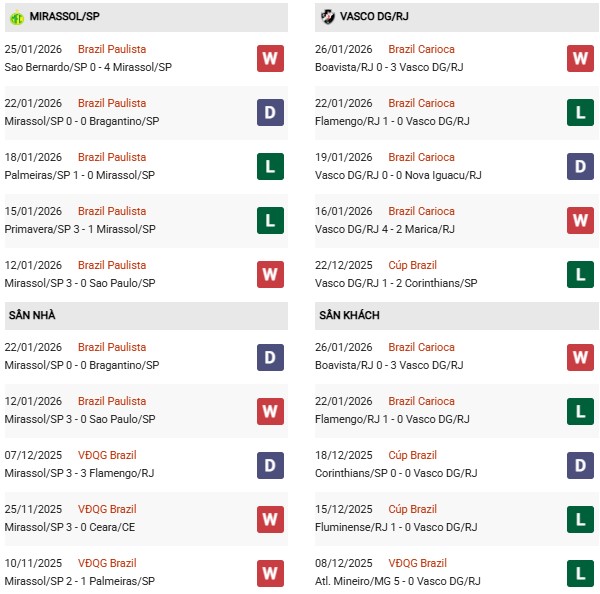Viewport: 600px width, 594px height.
Task: Click the D badge for Vasco vs Nova Iguacu
Action: (580, 166)
